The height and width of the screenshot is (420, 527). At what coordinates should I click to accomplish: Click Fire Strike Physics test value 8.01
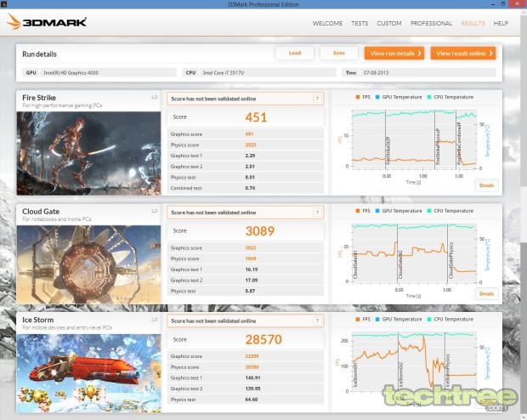pyautogui.click(x=250, y=177)
